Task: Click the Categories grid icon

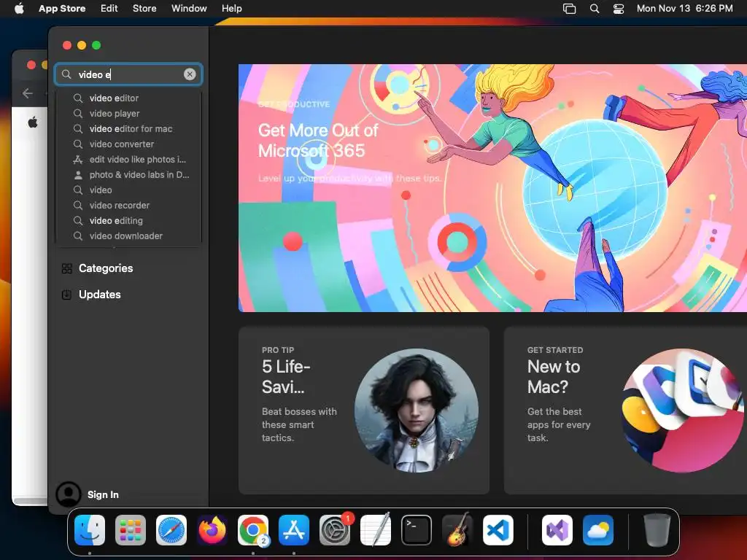Action: point(66,268)
